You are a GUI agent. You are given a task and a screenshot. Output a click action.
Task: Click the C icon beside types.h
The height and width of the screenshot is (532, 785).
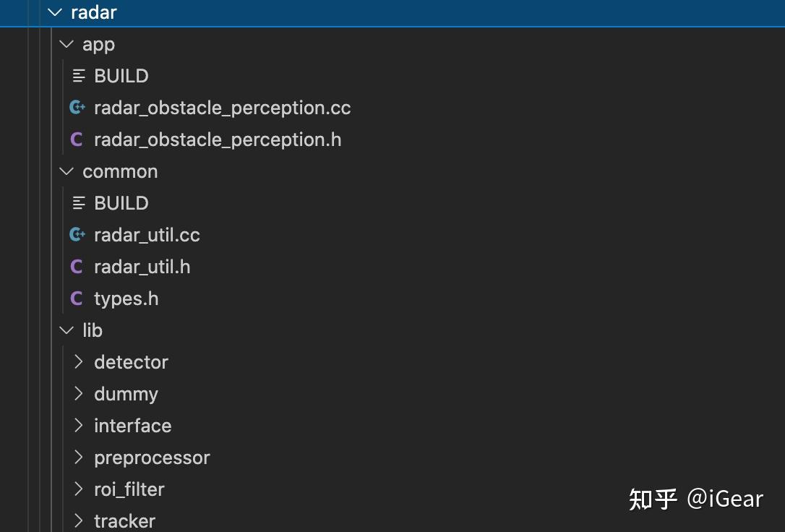click(x=77, y=299)
